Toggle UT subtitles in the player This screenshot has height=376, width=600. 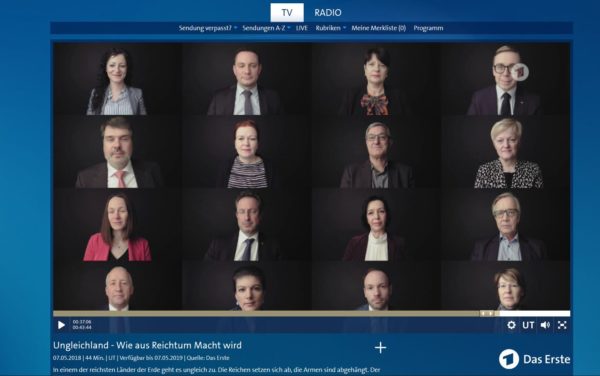coord(528,325)
